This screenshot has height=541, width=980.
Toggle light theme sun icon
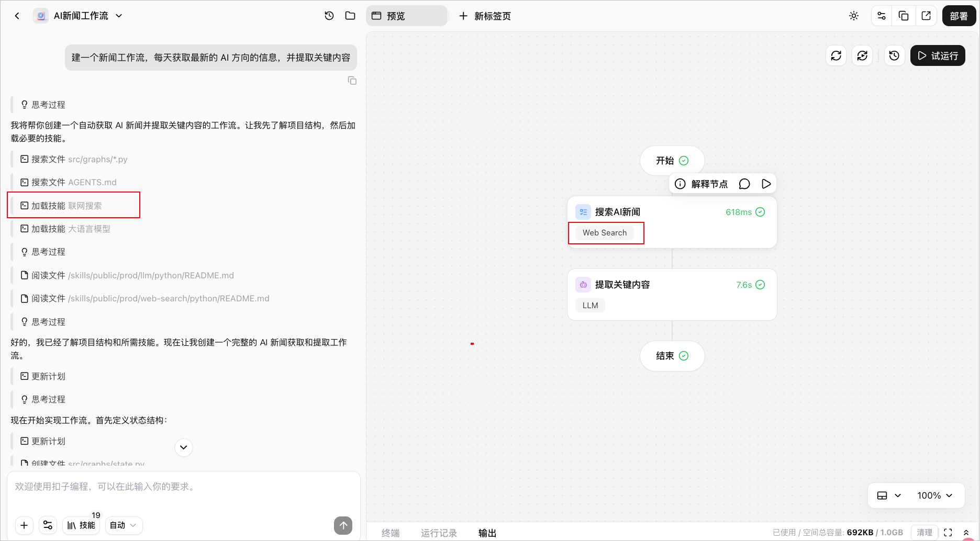point(854,16)
